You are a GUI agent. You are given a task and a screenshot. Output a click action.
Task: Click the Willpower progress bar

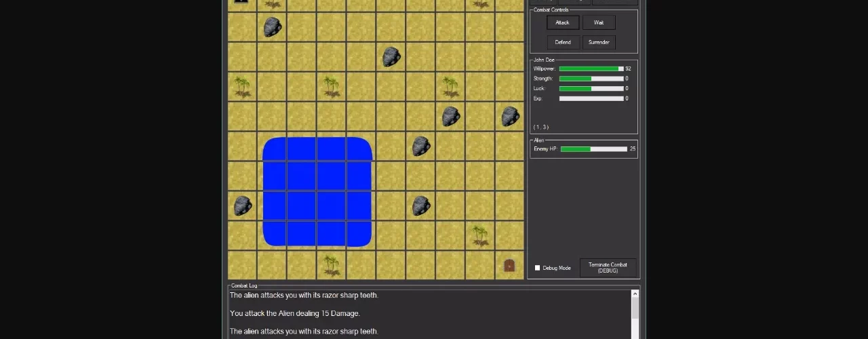click(x=591, y=68)
